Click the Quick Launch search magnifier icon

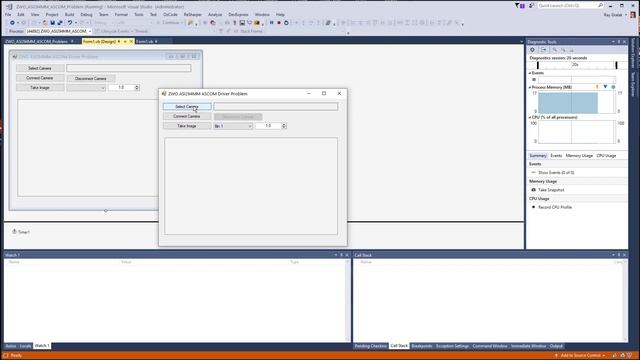(600, 6)
